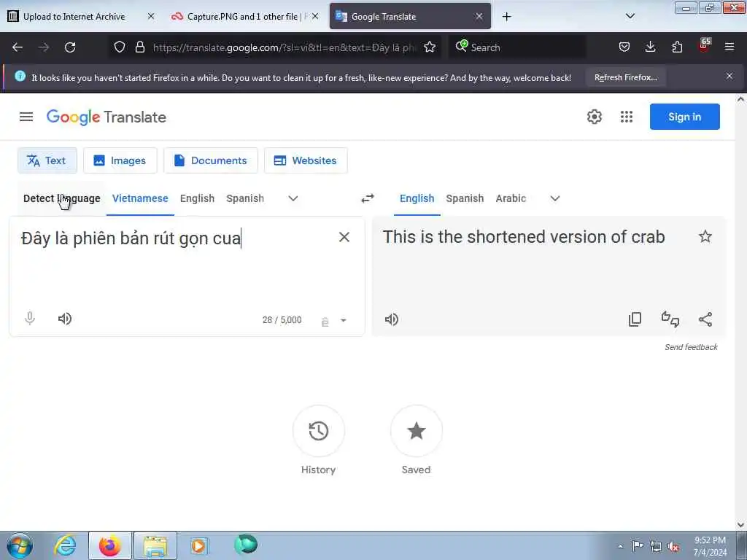Open translation History

tap(318, 431)
